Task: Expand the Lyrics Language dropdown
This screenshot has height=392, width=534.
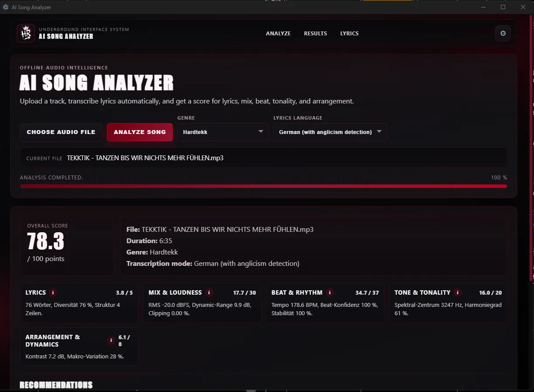Action: pos(330,132)
